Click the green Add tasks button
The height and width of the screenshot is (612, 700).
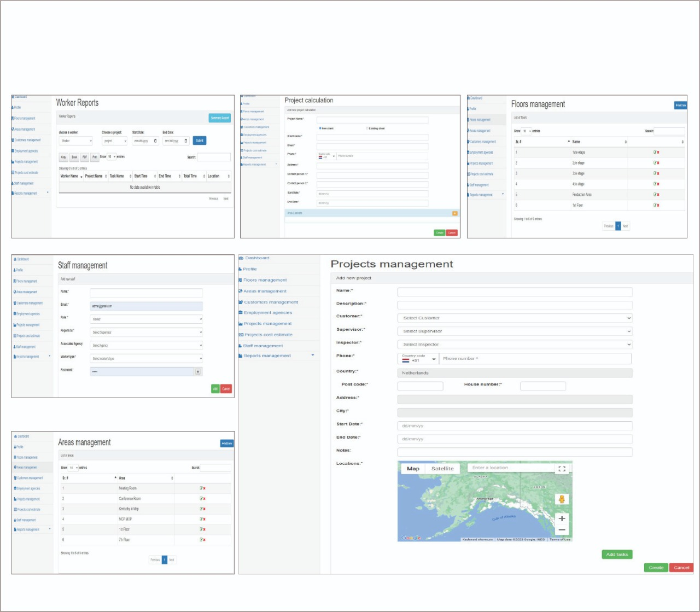point(617,555)
